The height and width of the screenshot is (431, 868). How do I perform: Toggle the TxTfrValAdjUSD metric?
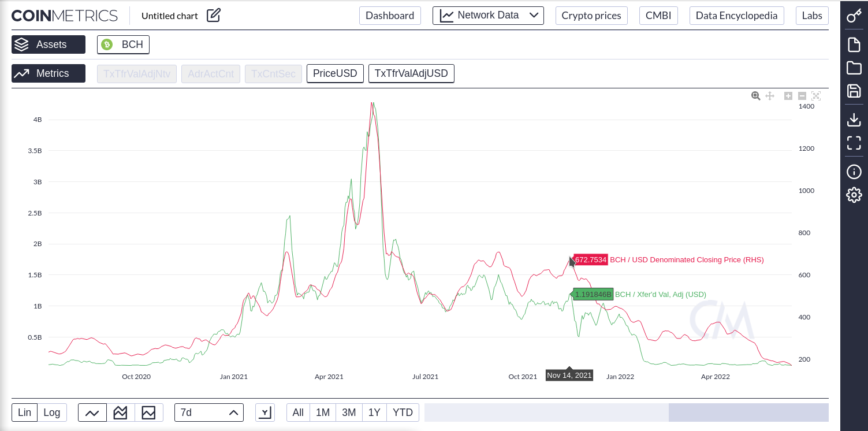click(411, 73)
